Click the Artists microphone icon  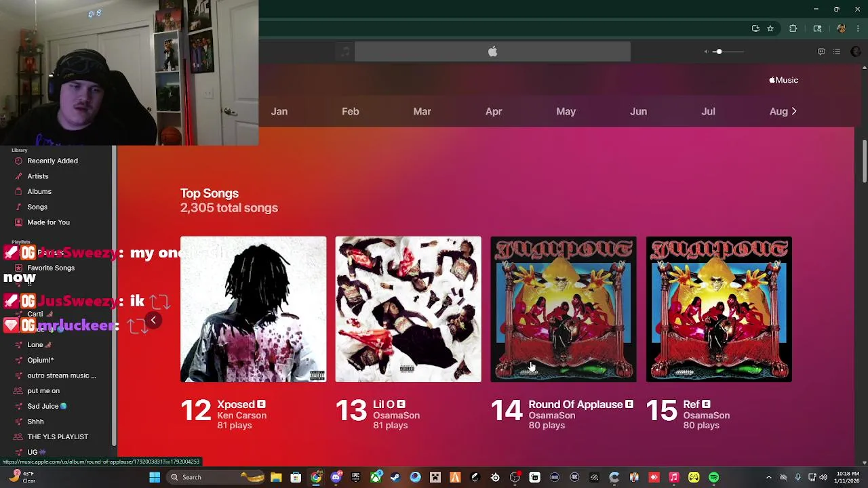coord(18,176)
